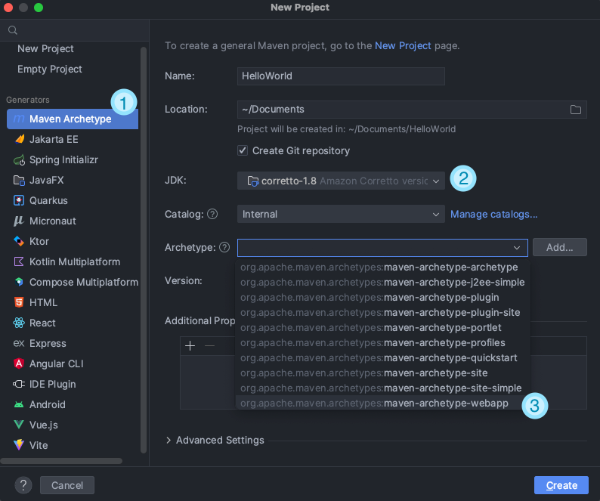Image resolution: width=600 pixels, height=501 pixels.
Task: Click the HTML5 icon
Action: (x=19, y=302)
